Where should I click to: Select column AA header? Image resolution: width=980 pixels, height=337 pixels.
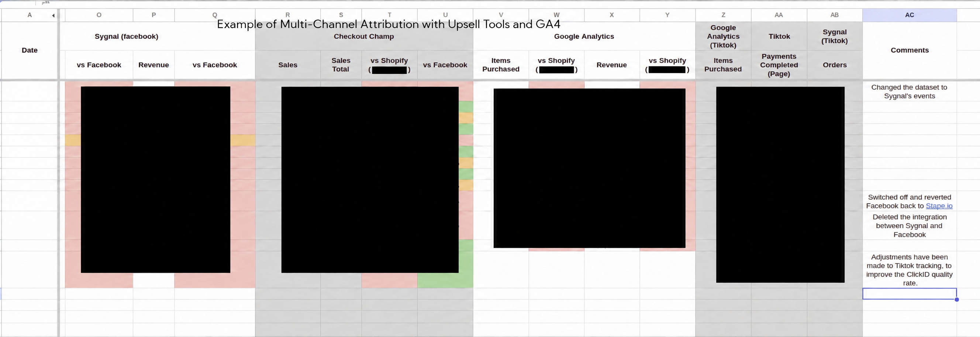[779, 15]
